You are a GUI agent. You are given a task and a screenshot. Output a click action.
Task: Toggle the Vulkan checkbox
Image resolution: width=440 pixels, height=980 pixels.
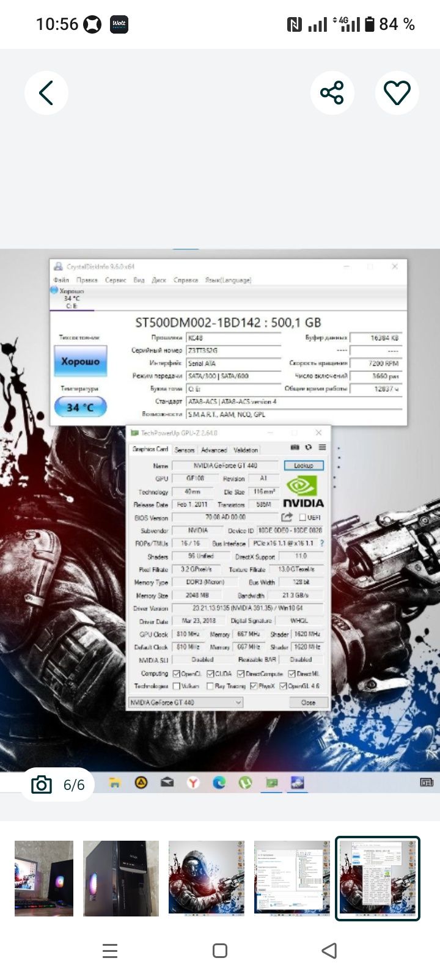point(177,686)
